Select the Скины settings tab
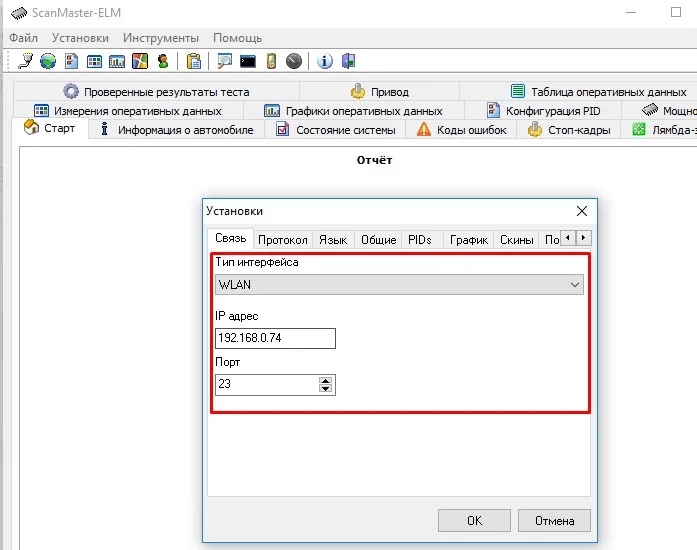 [x=517, y=240]
